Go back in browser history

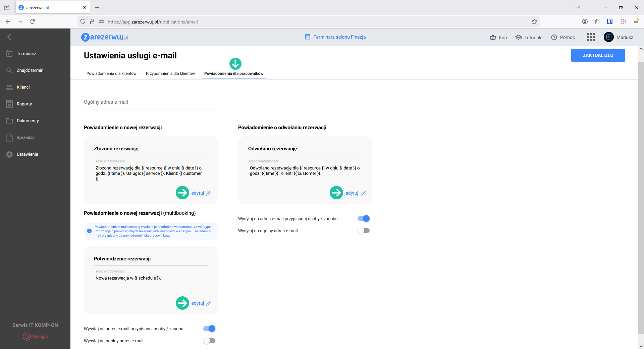(8, 21)
